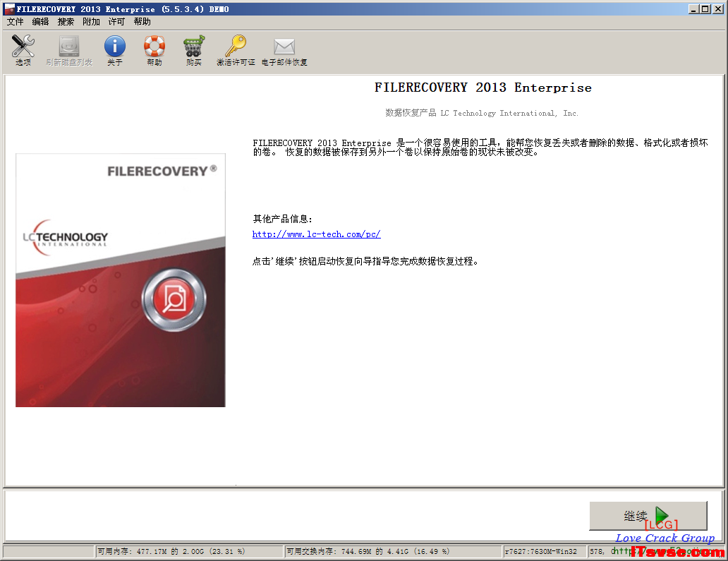Image resolution: width=728 pixels, height=561 pixels.
Task: Click the FILERECOVERY 2013 Enterprise heading
Action: click(x=483, y=88)
